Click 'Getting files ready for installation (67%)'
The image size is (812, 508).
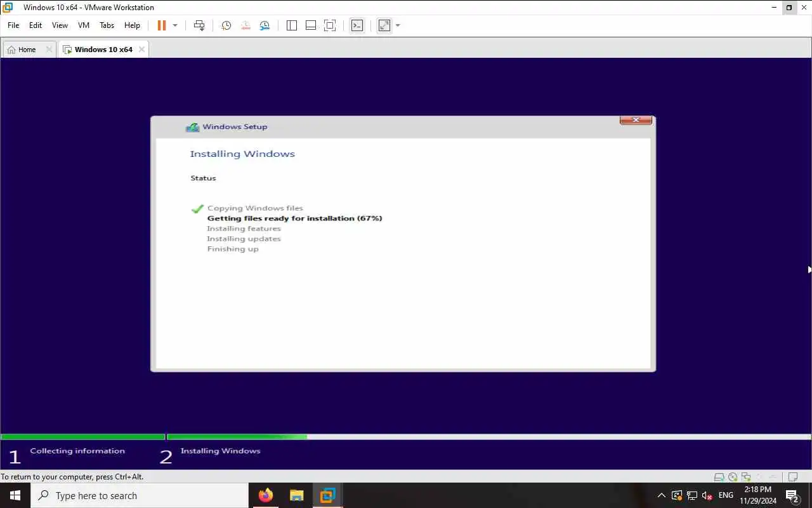295,218
